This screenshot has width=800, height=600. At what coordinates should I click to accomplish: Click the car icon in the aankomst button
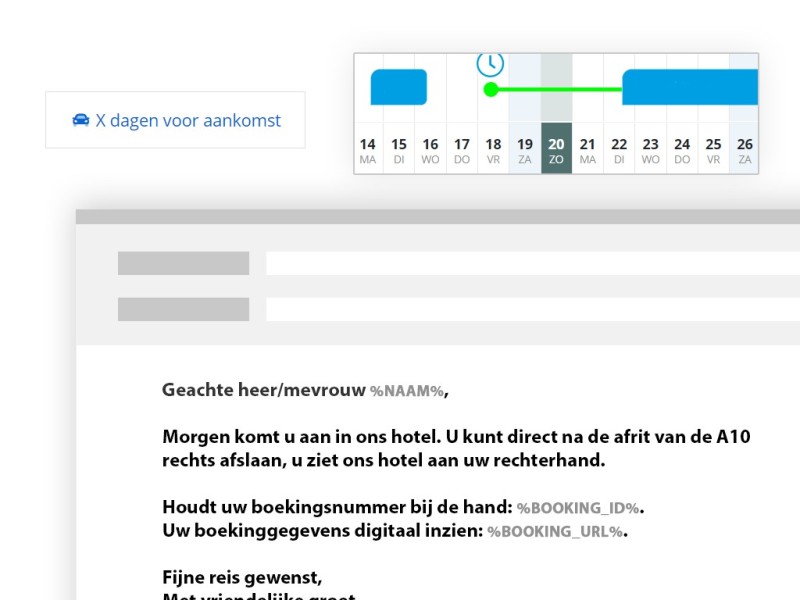coord(81,119)
